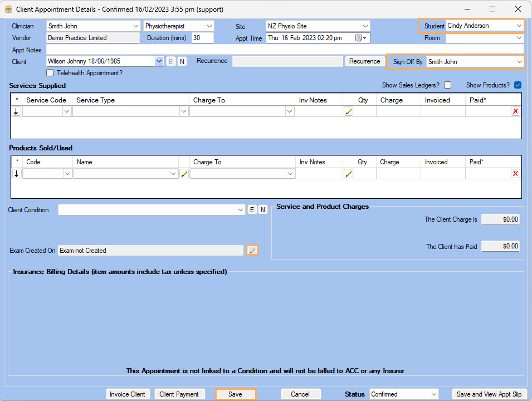Open the Sign Off By dropdown
Screen dimensions: 532x401
click(x=519, y=62)
